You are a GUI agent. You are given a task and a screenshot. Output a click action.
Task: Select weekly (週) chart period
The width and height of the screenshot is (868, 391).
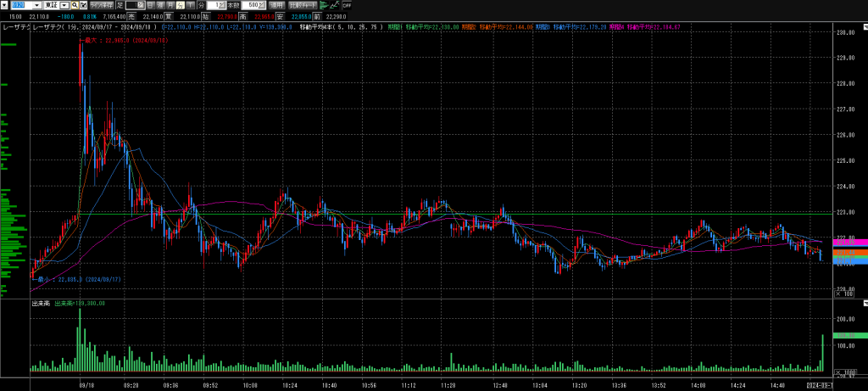pos(163,5)
